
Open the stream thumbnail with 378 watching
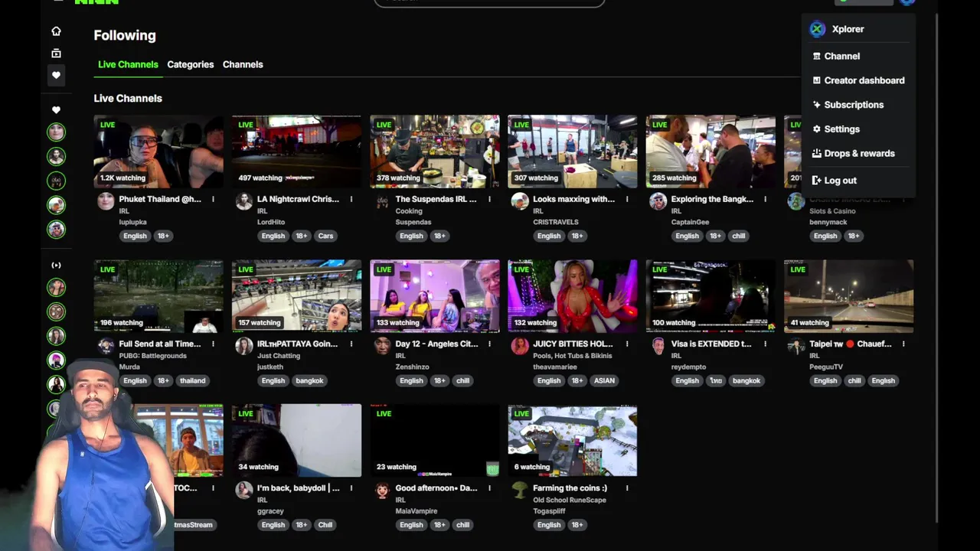(x=435, y=152)
